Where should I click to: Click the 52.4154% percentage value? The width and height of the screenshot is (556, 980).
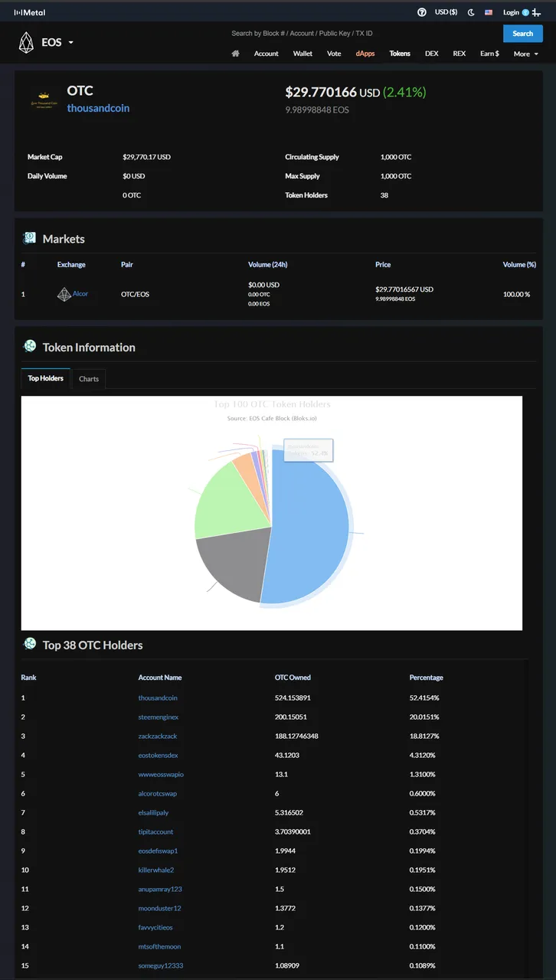pos(424,697)
